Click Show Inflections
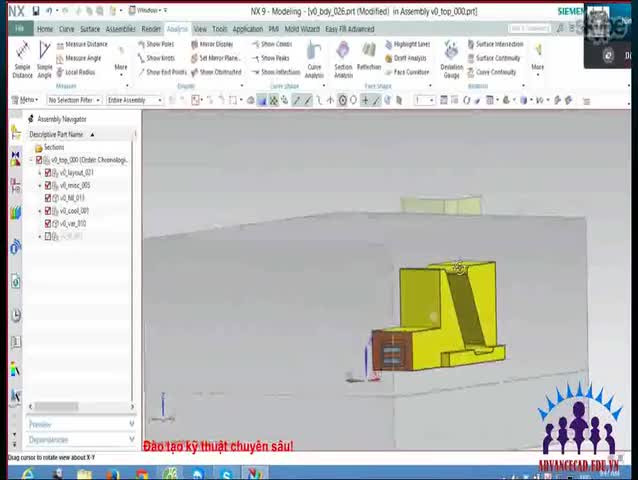 click(276, 72)
